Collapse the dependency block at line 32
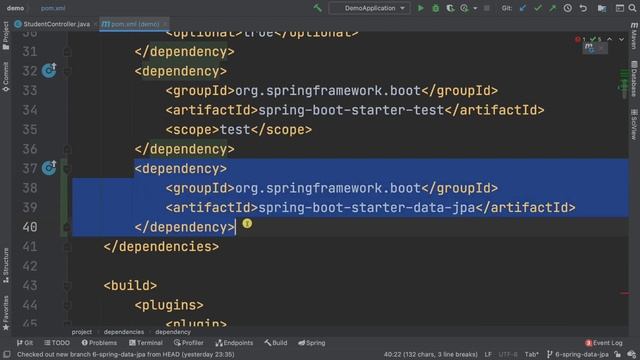The height and width of the screenshot is (360, 640). [x=67, y=71]
